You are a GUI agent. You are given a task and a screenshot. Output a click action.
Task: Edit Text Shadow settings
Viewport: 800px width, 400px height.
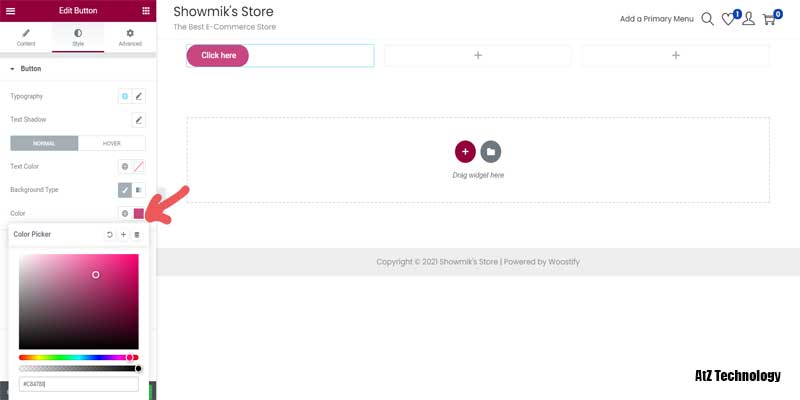[139, 120]
